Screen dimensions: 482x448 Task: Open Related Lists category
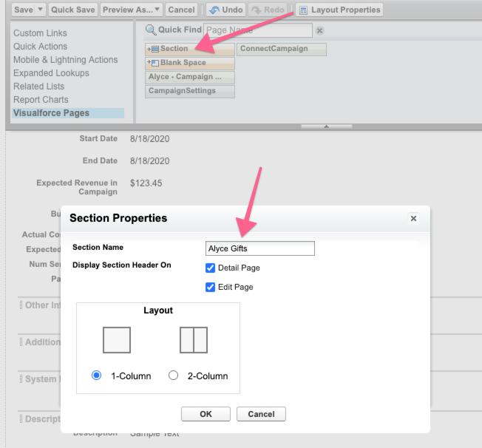pos(38,86)
